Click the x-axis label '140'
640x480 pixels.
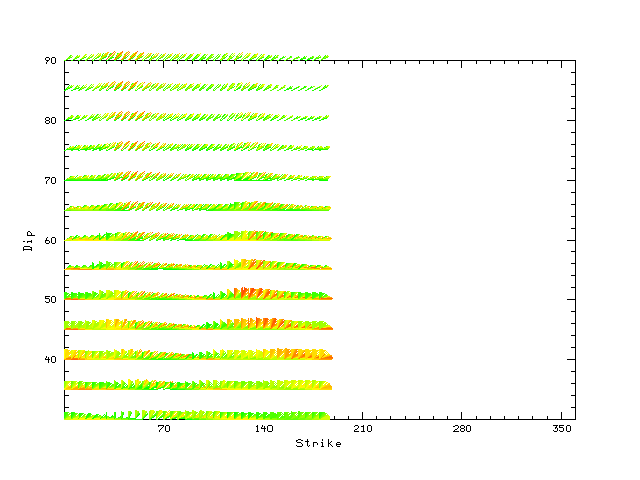[263, 429]
